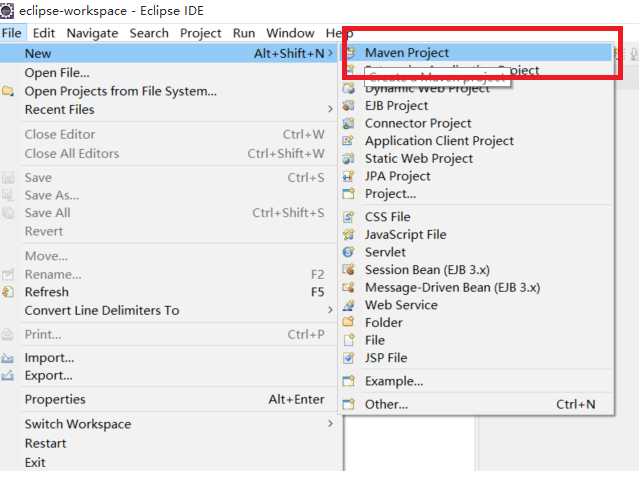Select Maven Project from New submenu
This screenshot has height=490, width=639.
[x=477, y=53]
